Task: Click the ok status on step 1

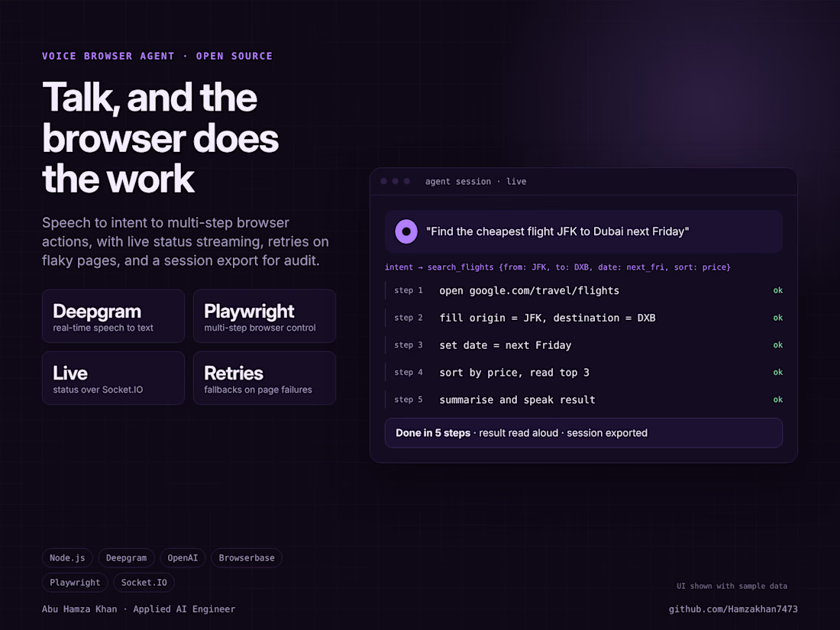Action: pos(778,290)
